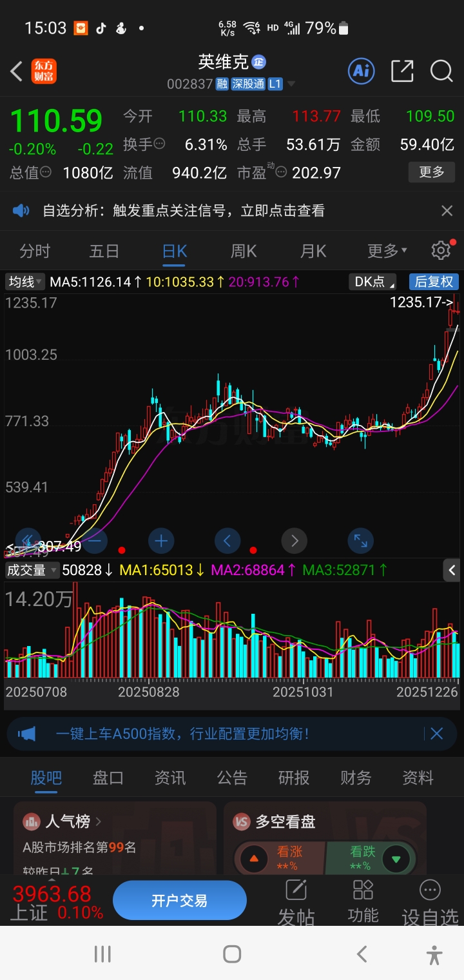Image resolution: width=464 pixels, height=980 pixels.
Task: Open 功能 functions icon
Action: click(363, 901)
